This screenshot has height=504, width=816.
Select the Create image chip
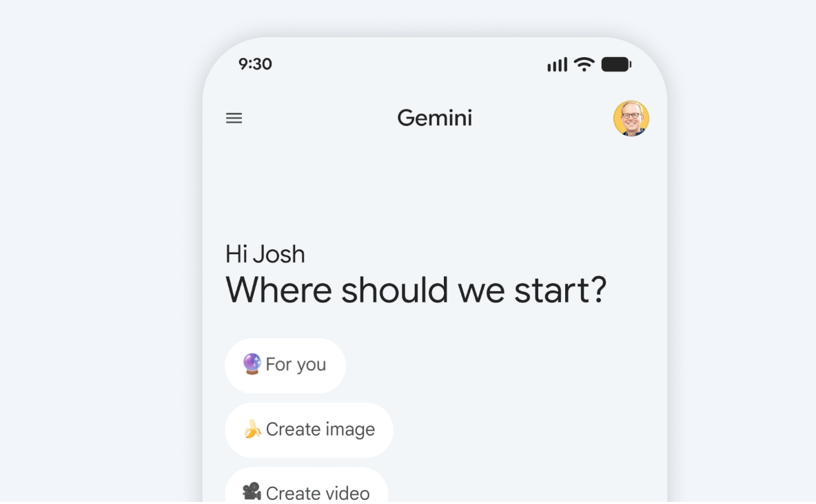[309, 430]
